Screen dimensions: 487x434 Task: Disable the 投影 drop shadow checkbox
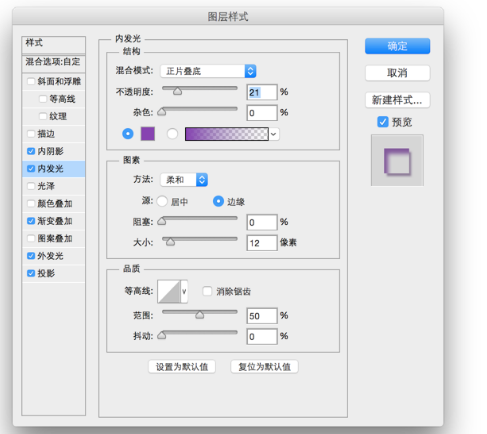tap(31, 273)
